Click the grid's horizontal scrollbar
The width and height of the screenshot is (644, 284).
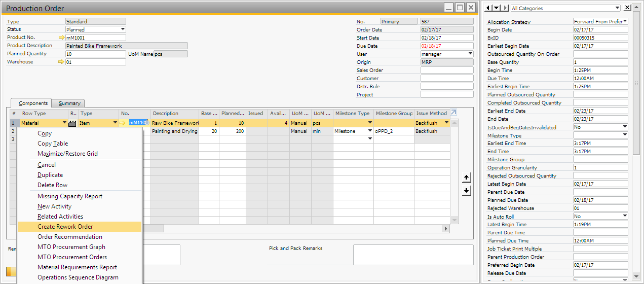(294, 229)
